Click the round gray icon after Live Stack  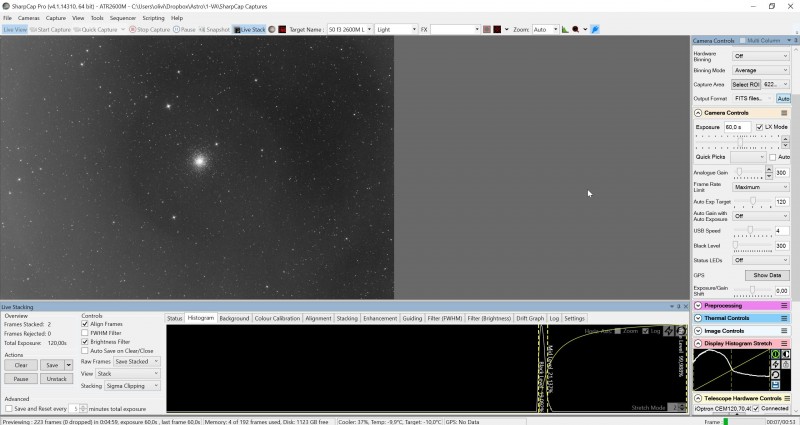(x=272, y=30)
